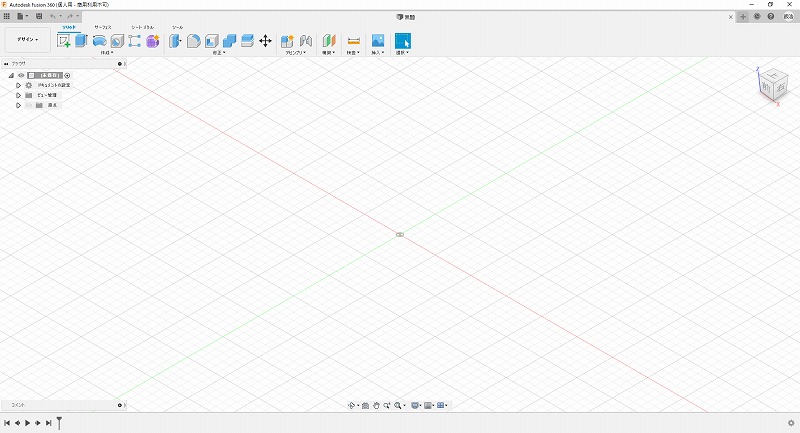Click the Construct offset plane icon
The image size is (800, 433).
[x=329, y=41]
